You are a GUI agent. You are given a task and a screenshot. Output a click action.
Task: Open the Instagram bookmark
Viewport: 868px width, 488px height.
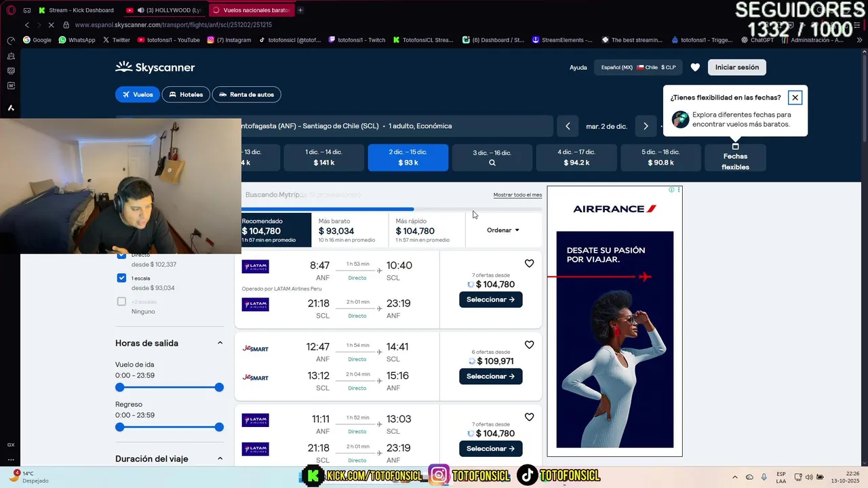pos(229,40)
